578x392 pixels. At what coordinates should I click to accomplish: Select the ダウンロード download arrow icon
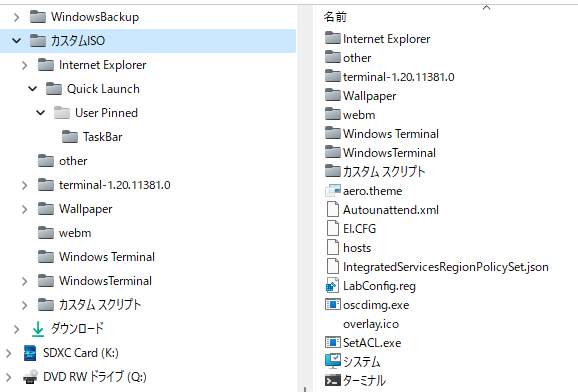click(x=38, y=329)
